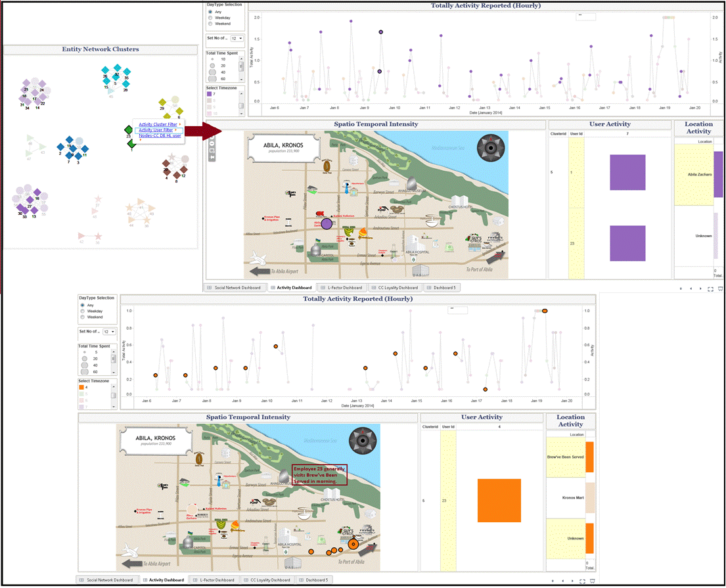Select orange timezone 4 swatch in lower legend

pyautogui.click(x=81, y=388)
